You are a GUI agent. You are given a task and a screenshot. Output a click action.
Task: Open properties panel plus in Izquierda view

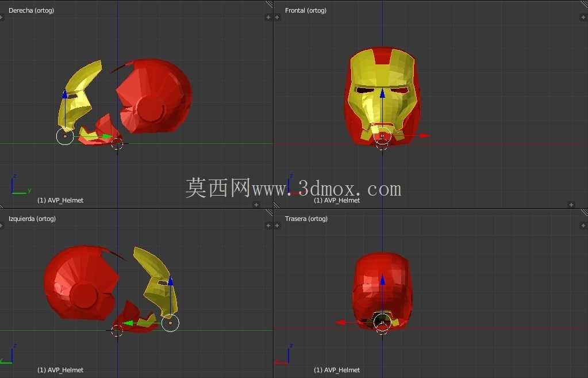click(x=268, y=225)
